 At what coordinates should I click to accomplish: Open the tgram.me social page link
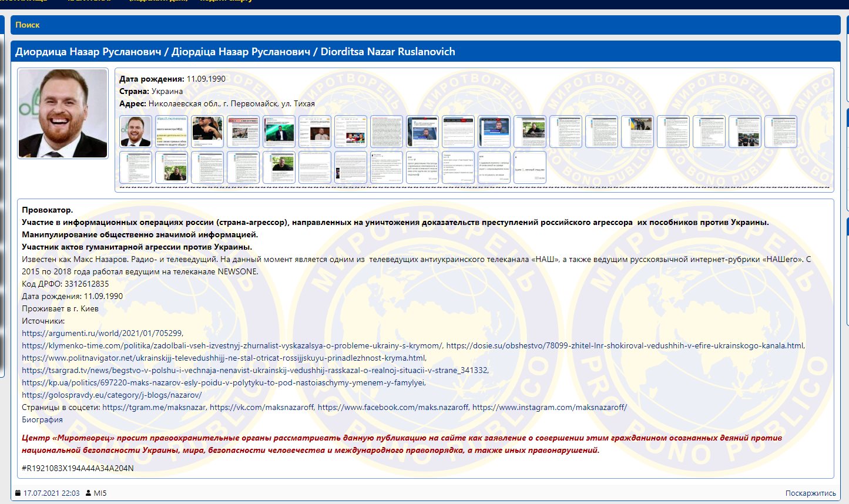154,407
